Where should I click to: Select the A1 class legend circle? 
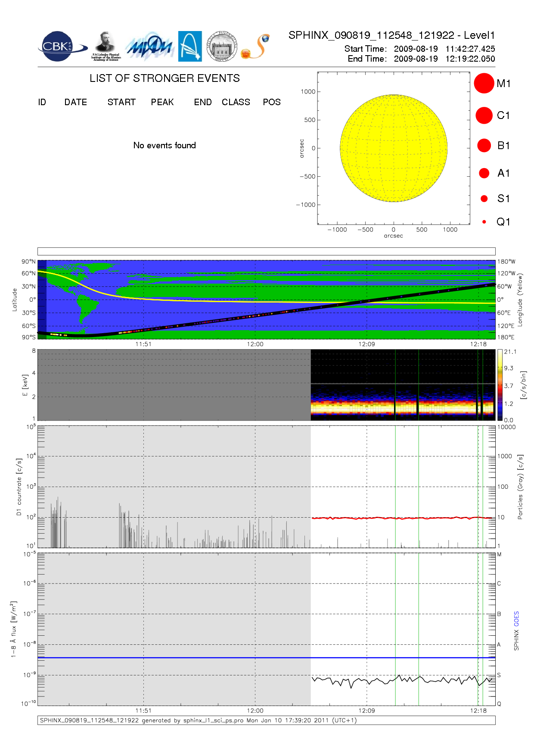coord(484,173)
